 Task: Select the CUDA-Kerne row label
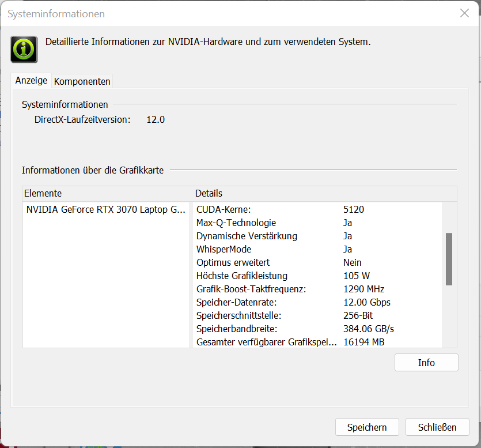pos(224,209)
